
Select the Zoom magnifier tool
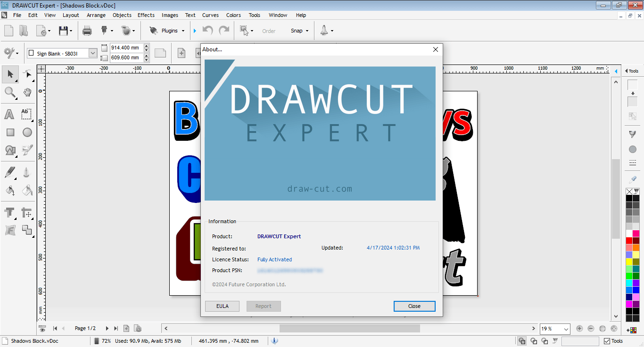[10, 92]
